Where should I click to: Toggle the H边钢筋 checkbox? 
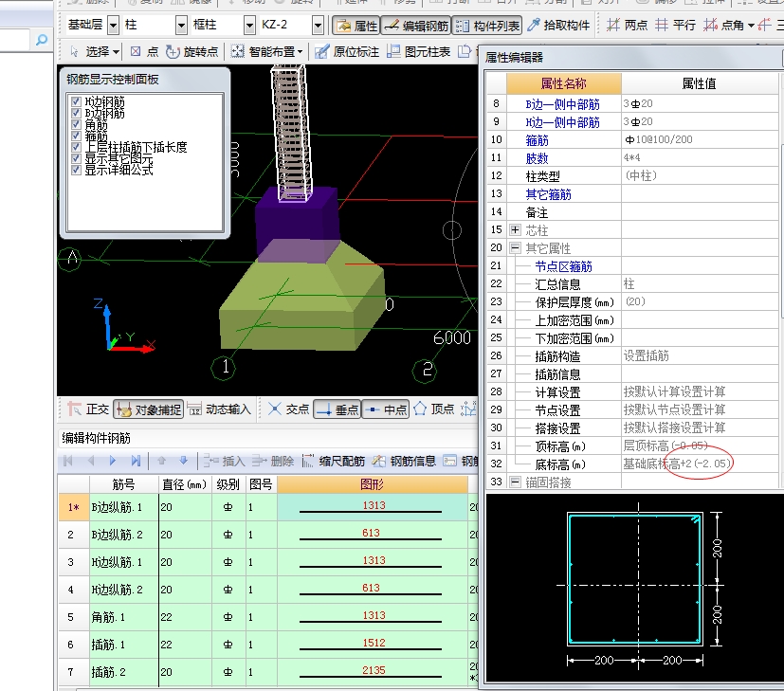point(76,101)
